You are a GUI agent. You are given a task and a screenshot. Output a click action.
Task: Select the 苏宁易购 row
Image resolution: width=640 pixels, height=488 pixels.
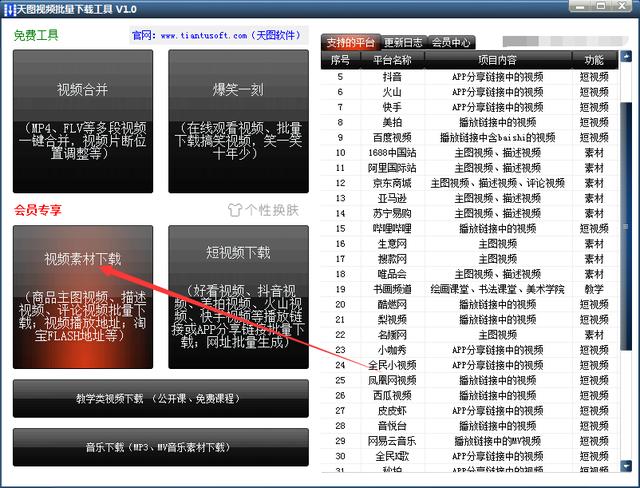coord(470,213)
